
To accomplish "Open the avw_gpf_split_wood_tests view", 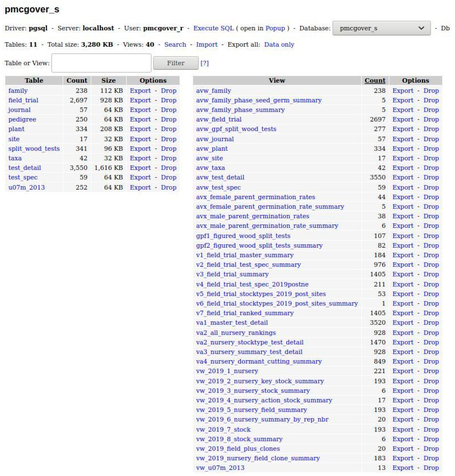I will click(236, 129).
